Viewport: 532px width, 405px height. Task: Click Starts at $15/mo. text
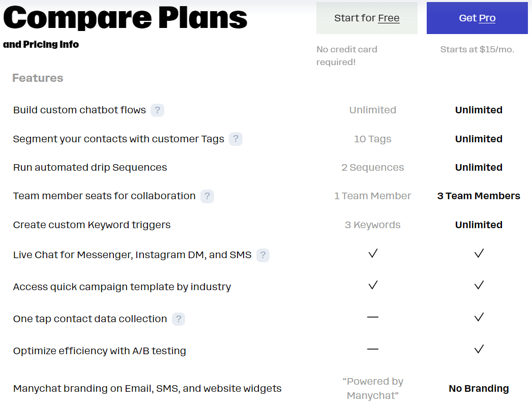(477, 49)
